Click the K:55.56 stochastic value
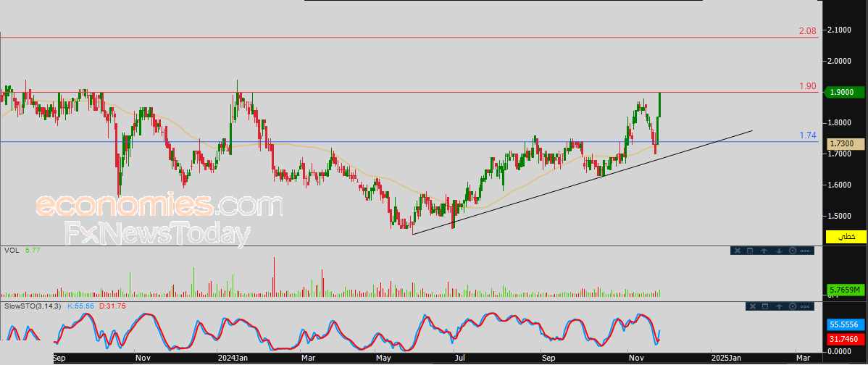 (81, 306)
